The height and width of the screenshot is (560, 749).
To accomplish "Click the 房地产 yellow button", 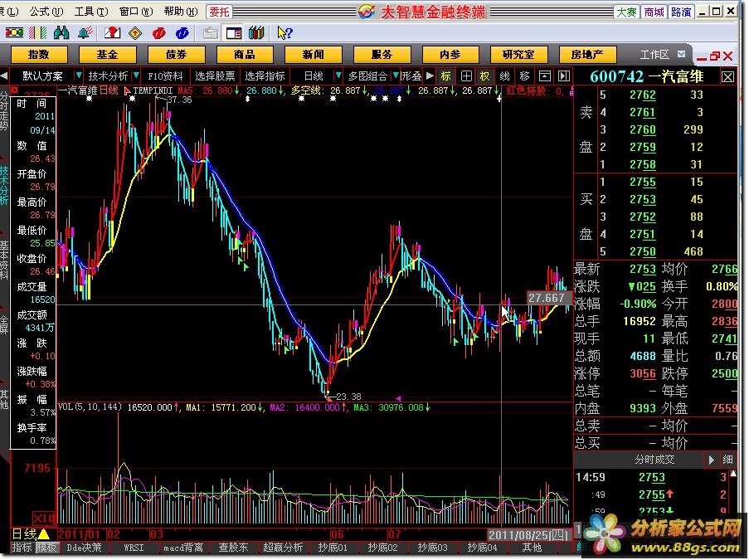I will [587, 55].
